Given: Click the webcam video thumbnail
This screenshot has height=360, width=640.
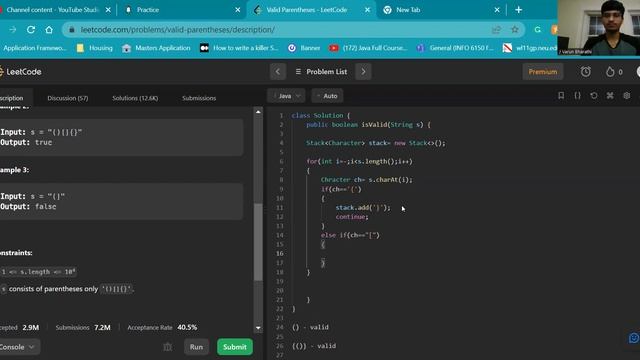Looking at the screenshot, I should [x=599, y=28].
